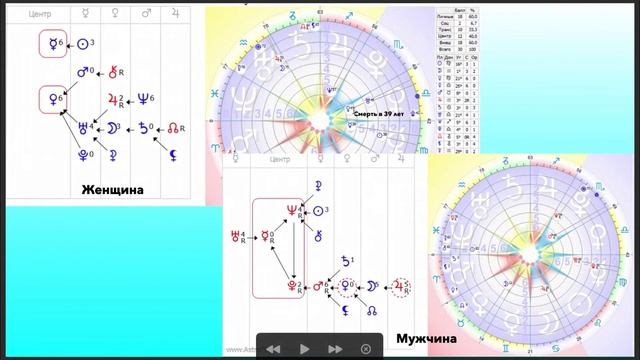Click the Pisces sign on the upper chart wheel
This screenshot has width=640, height=360.
click(x=215, y=94)
